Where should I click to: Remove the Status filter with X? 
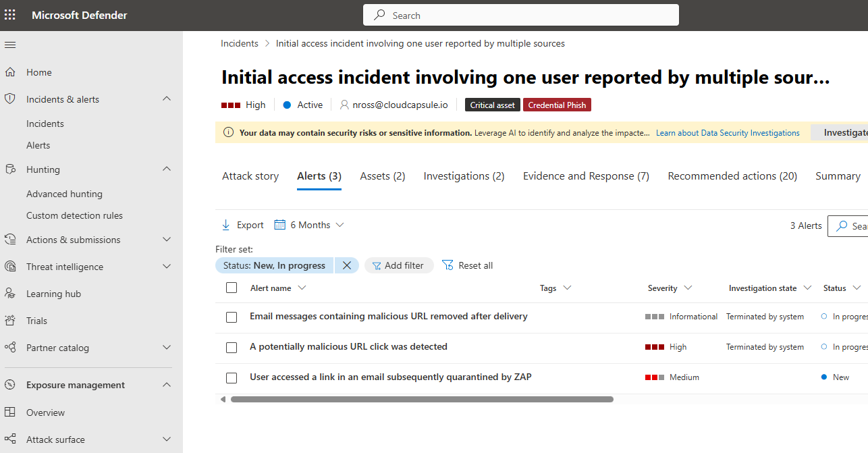pyautogui.click(x=347, y=265)
